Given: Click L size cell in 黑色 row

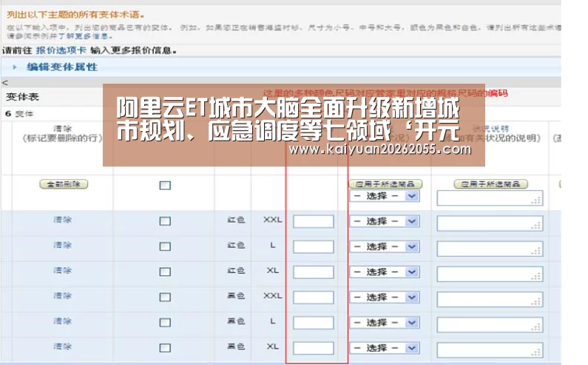Looking at the screenshot, I should (x=273, y=321).
